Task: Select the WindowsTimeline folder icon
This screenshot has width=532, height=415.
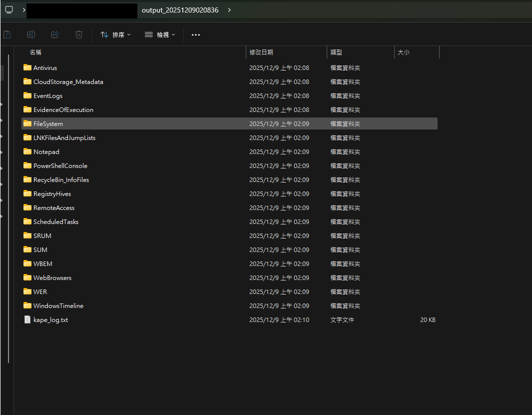Action: click(27, 305)
